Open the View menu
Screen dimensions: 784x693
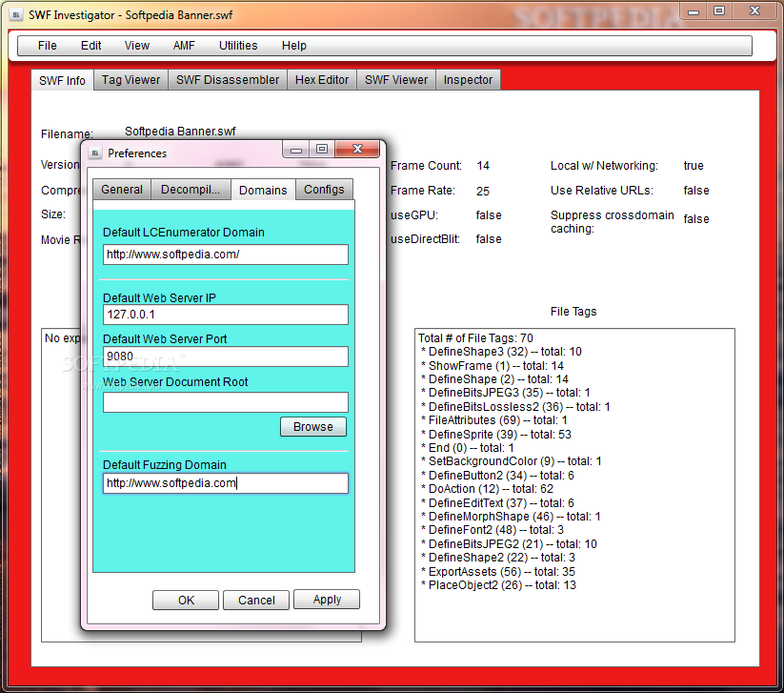click(137, 46)
